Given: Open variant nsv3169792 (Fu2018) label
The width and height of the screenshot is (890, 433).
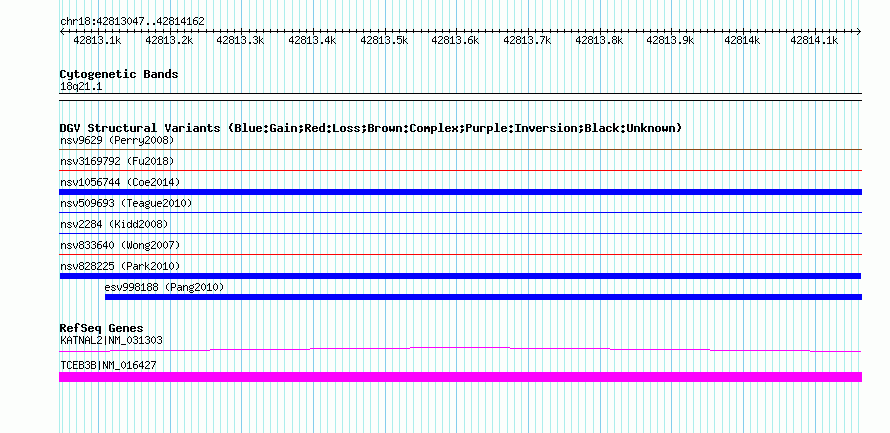Looking at the screenshot, I should [x=117, y=161].
